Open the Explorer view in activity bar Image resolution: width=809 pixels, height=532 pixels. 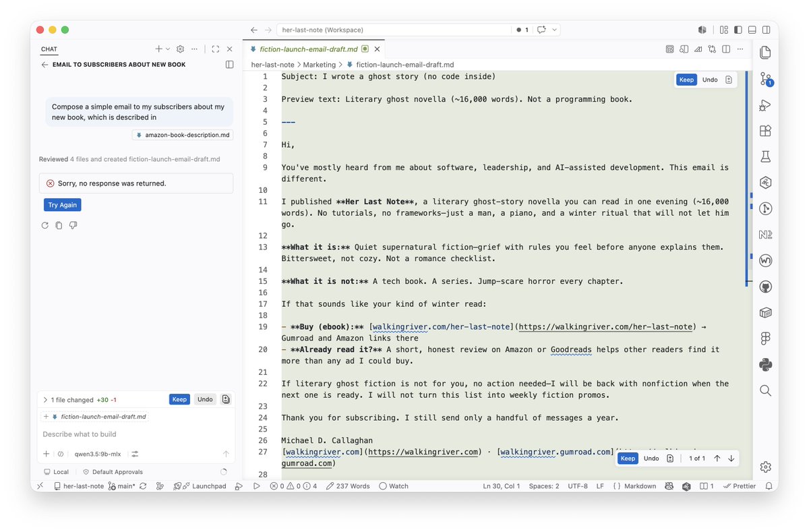765,53
